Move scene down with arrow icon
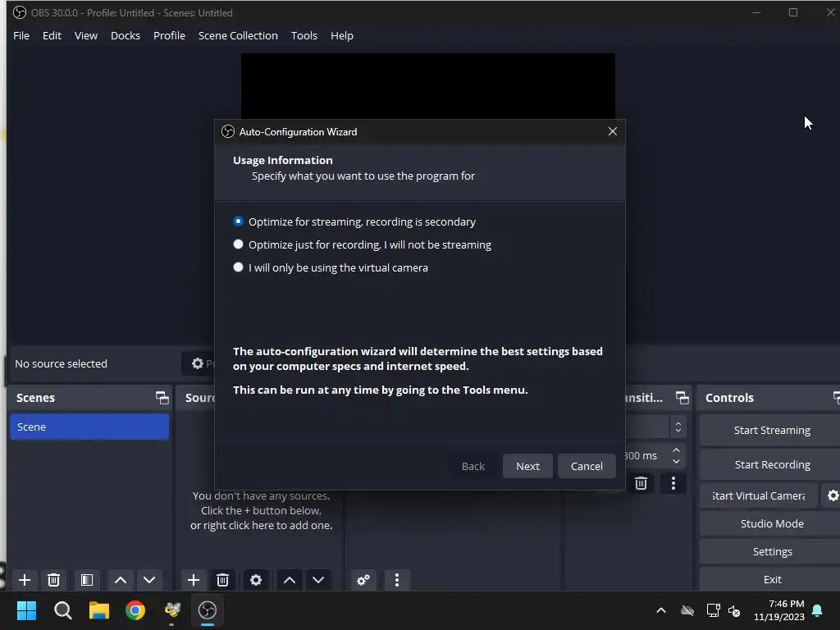This screenshot has width=840, height=630. pyautogui.click(x=149, y=580)
